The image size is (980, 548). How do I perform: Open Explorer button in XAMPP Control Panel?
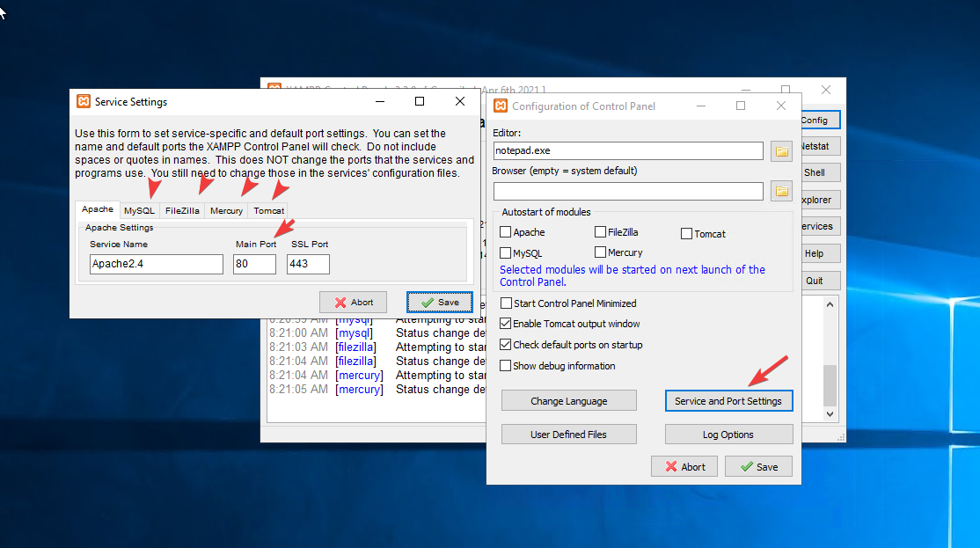(x=821, y=200)
